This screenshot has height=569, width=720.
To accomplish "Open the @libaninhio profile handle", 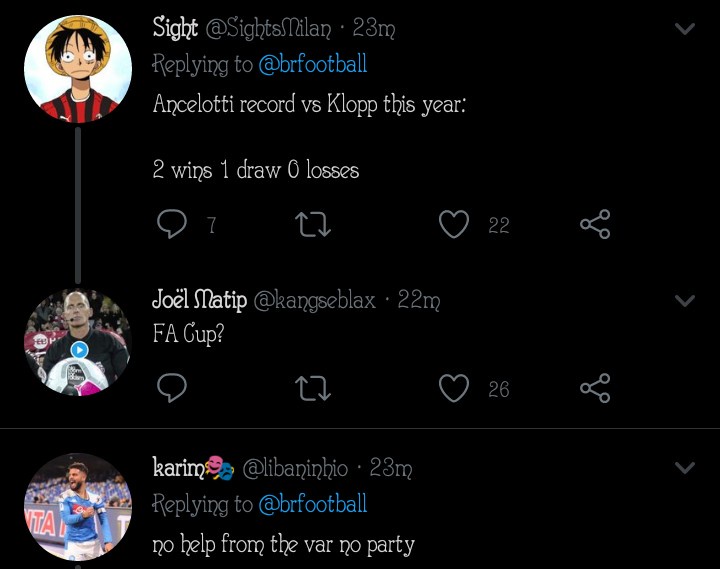I will point(295,467).
